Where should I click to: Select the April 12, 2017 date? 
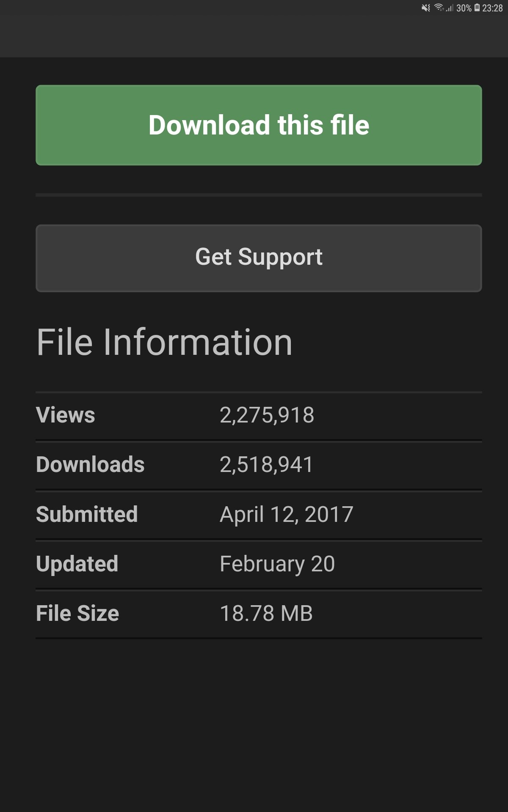click(286, 514)
